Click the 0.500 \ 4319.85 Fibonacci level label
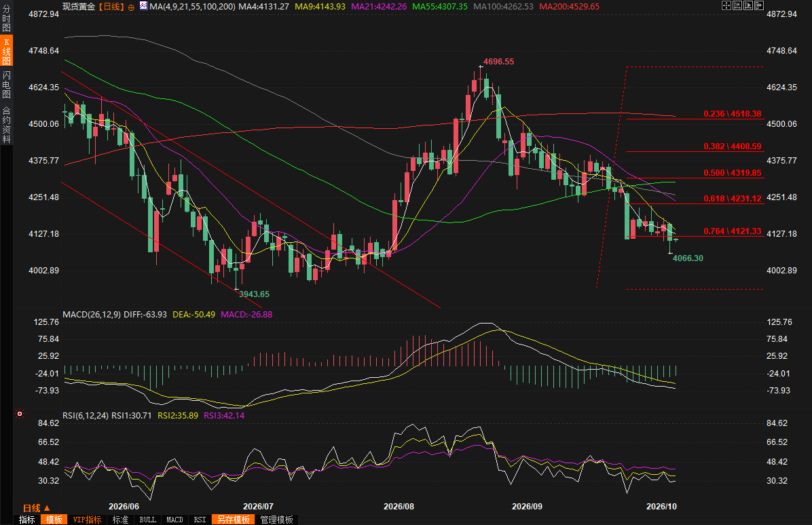Screen dimensions: 812x525 tap(733, 173)
